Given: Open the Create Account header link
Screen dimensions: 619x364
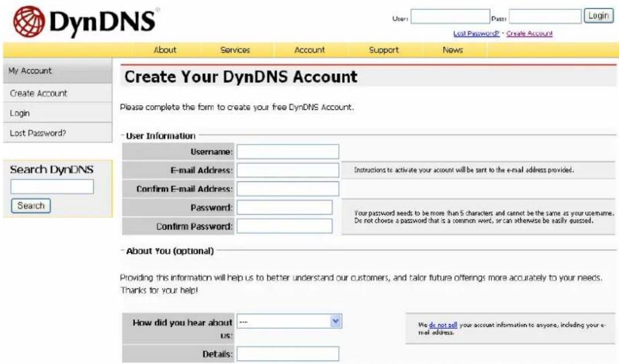Looking at the screenshot, I should (530, 34).
